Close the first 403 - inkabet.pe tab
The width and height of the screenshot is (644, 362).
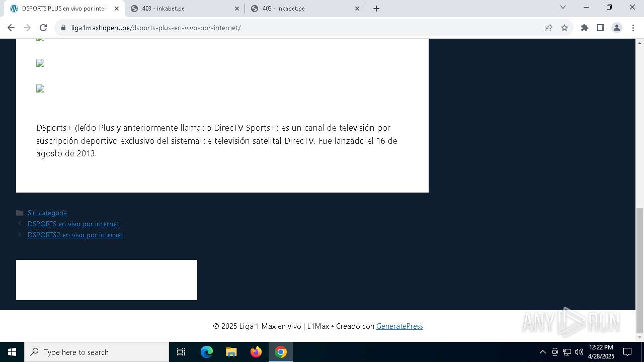click(x=237, y=9)
